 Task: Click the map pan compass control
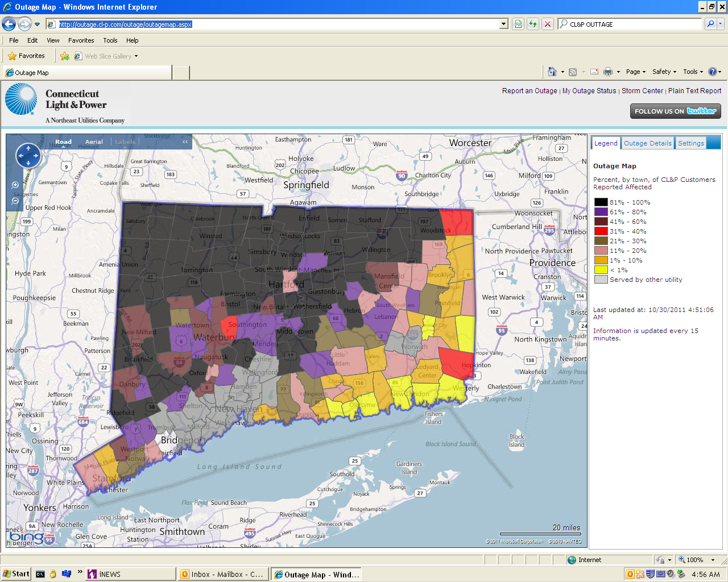point(28,156)
